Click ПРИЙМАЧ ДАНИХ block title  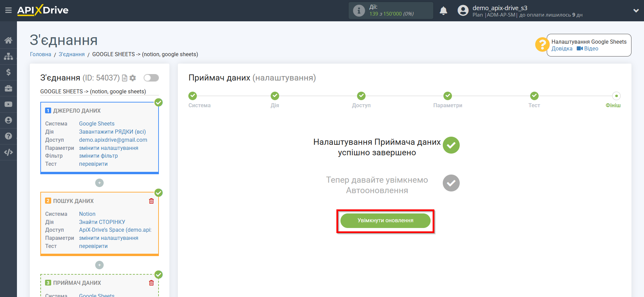(x=77, y=283)
